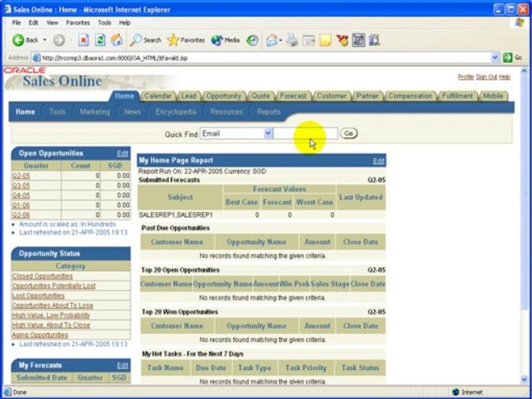
Task: Open the Media toolbar button
Action: pyautogui.click(x=226, y=40)
